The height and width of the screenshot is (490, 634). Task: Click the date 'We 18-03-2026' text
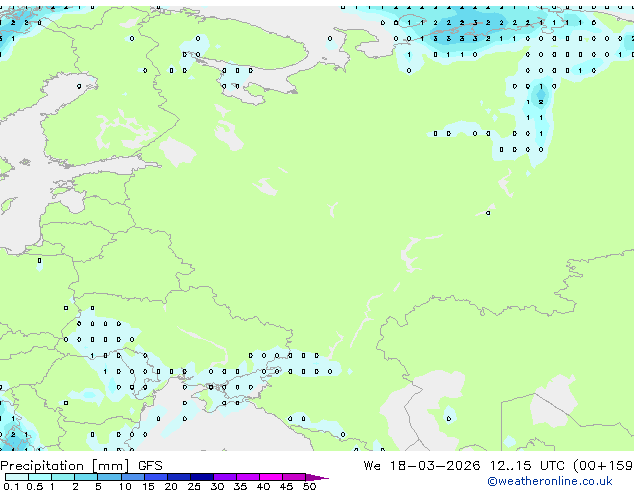pyautogui.click(x=422, y=466)
